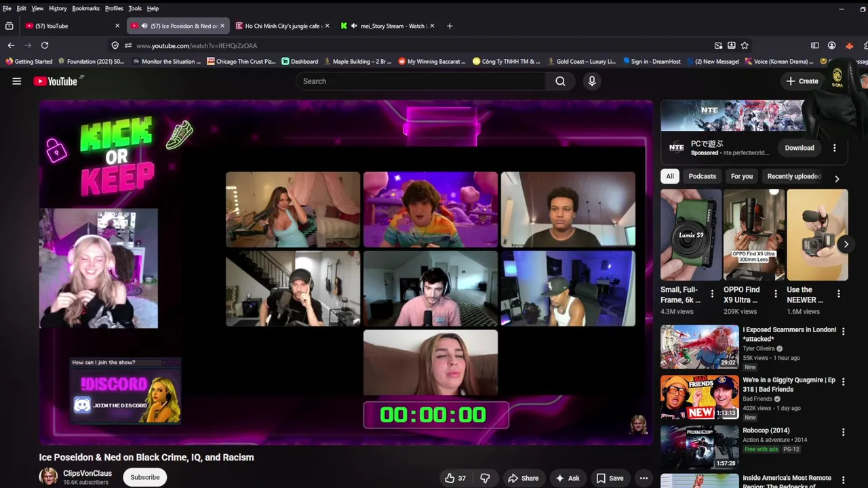
Task: Open the Ask AI button
Action: click(x=567, y=478)
